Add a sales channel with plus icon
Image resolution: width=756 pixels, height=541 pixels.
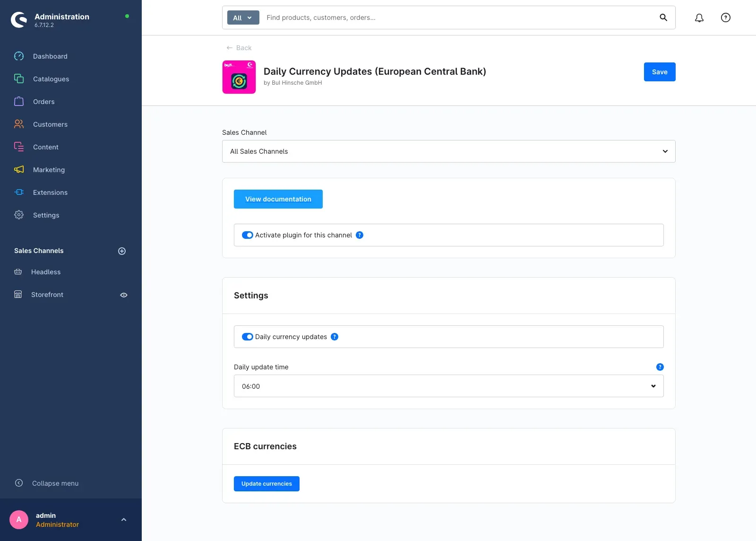click(122, 251)
